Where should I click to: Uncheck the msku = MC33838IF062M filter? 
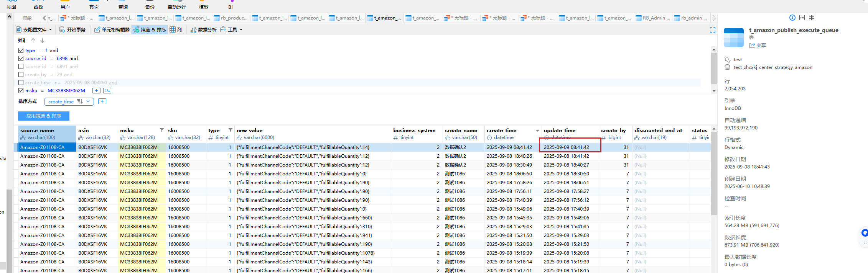21,90
